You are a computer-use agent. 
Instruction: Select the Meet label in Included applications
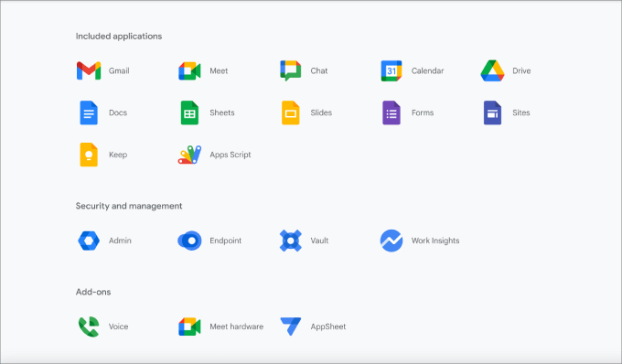[219, 71]
